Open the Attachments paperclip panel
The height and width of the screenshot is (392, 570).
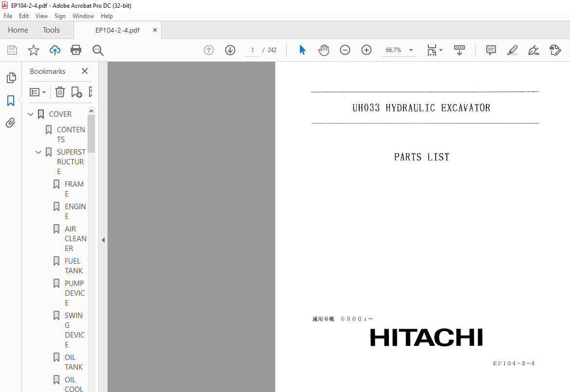(x=11, y=123)
